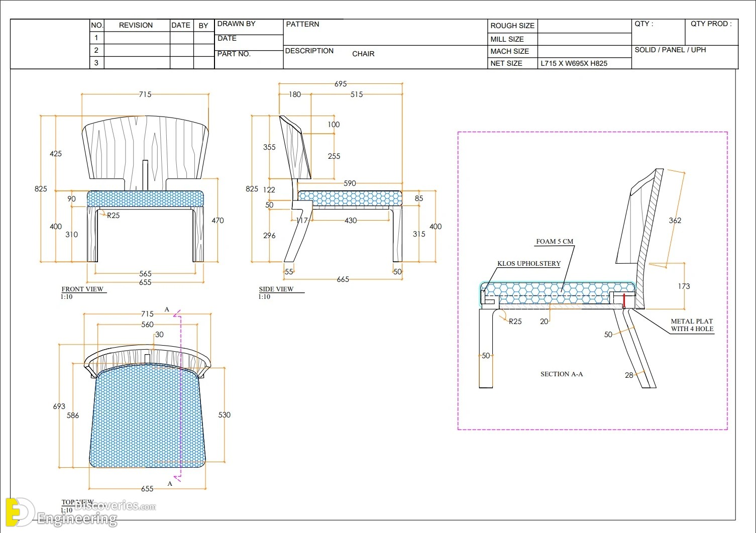Click the "SOLID / PANEL / UPH" text
The height and width of the screenshot is (533, 756).
coord(670,50)
